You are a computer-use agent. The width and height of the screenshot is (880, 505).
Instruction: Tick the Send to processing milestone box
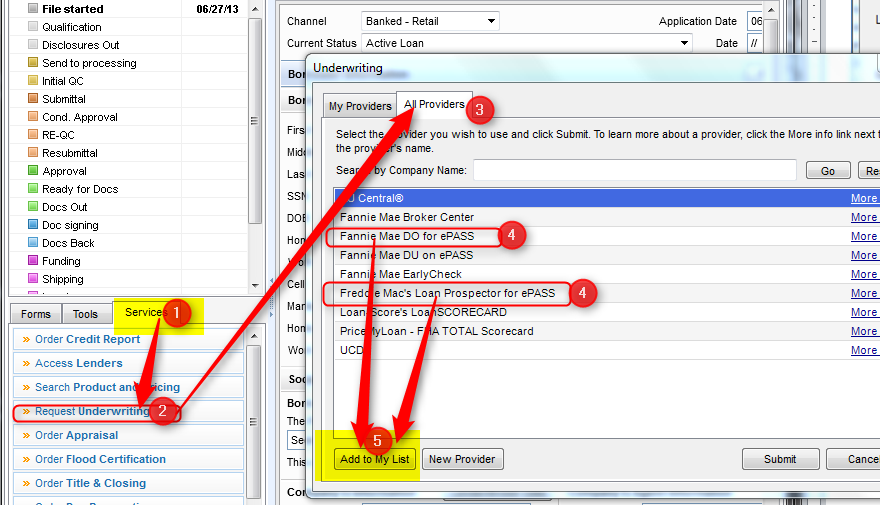(33, 63)
